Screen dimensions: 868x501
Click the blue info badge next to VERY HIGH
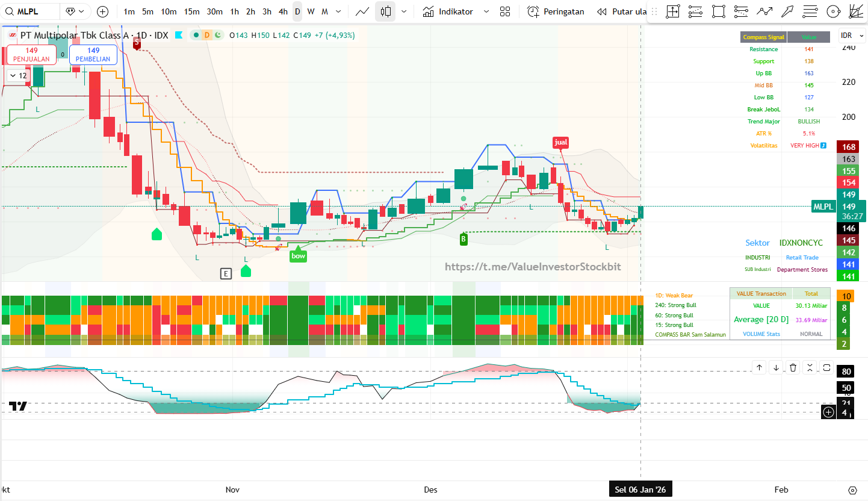823,146
